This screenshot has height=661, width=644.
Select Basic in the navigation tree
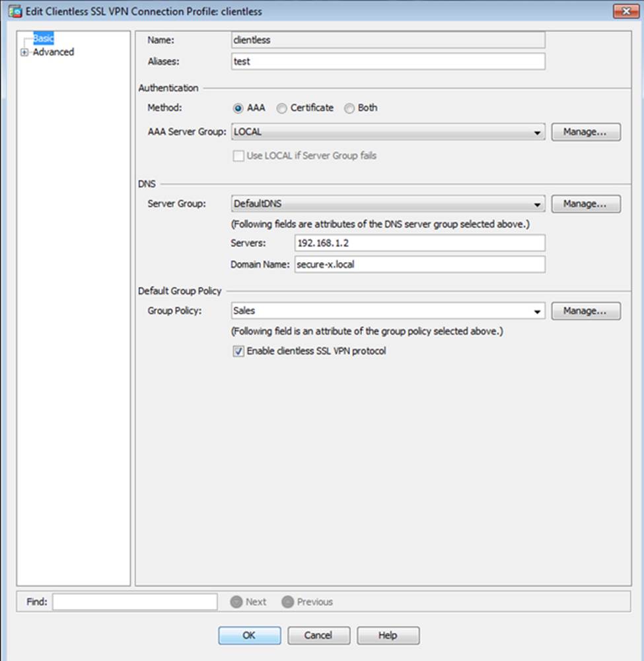[43, 39]
